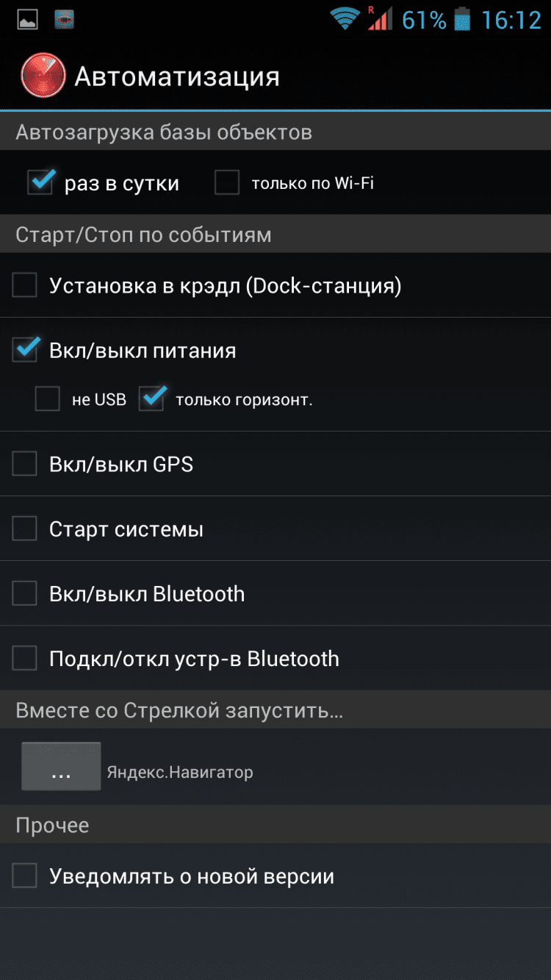Tap the 'Автоматизация' title text

click(x=177, y=76)
